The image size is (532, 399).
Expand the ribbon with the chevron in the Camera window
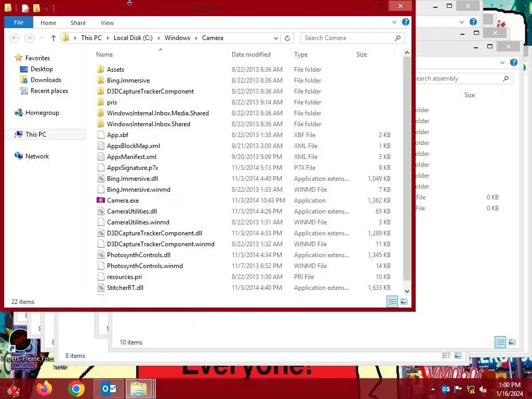click(x=394, y=22)
